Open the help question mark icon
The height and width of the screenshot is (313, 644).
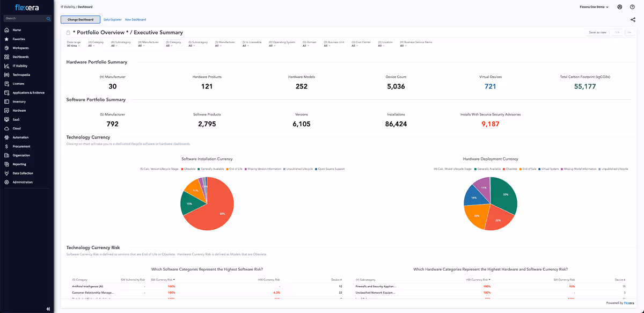pos(632,7)
